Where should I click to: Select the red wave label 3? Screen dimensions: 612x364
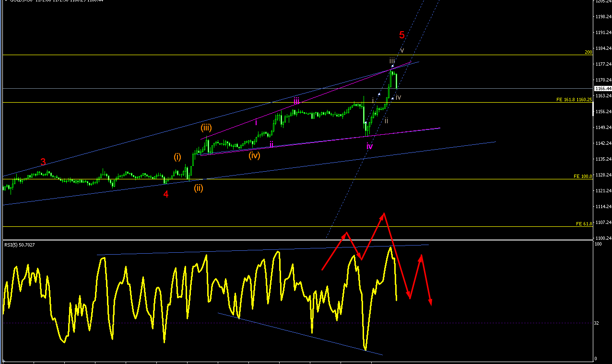[43, 163]
